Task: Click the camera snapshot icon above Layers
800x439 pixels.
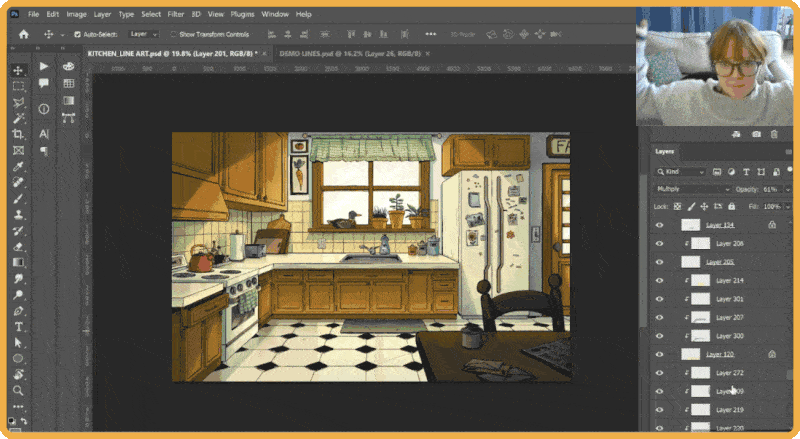Action: (756, 134)
